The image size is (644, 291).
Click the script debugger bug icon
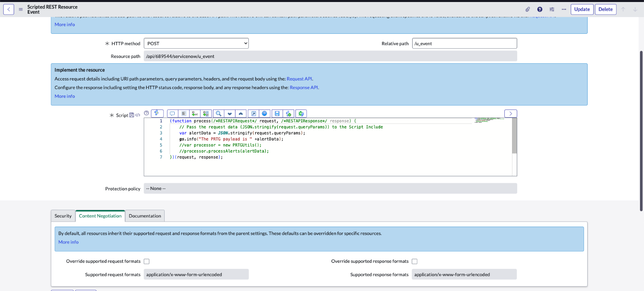301,114
